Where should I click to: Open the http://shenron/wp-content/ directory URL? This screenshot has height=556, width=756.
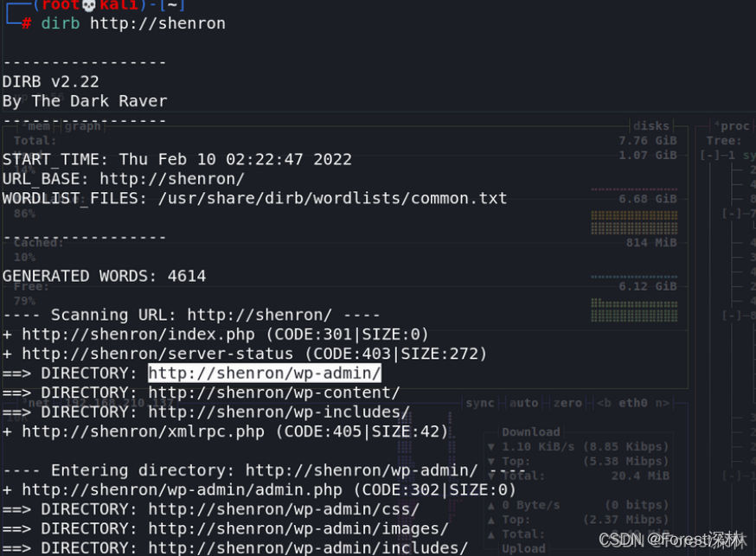point(274,393)
